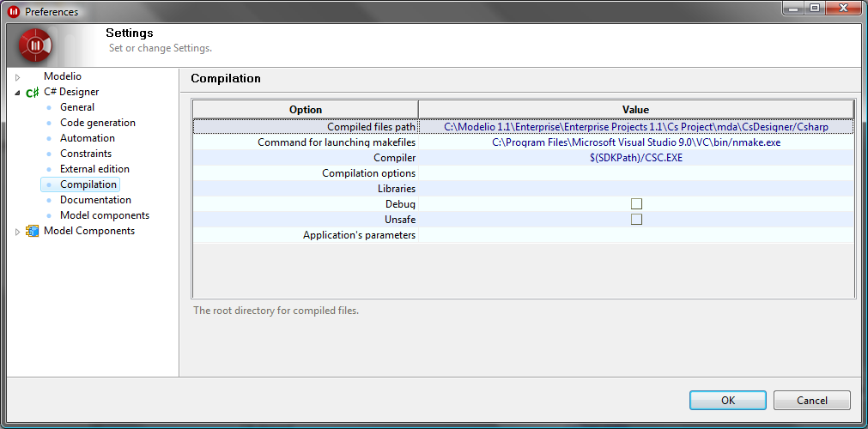The height and width of the screenshot is (429, 868).
Task: Show the Documentation settings
Action: click(x=96, y=200)
